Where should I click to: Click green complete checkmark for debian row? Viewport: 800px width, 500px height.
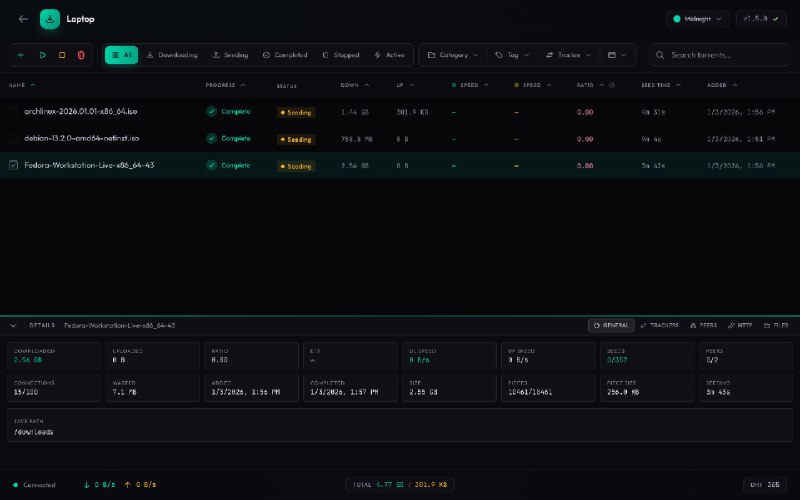211,138
